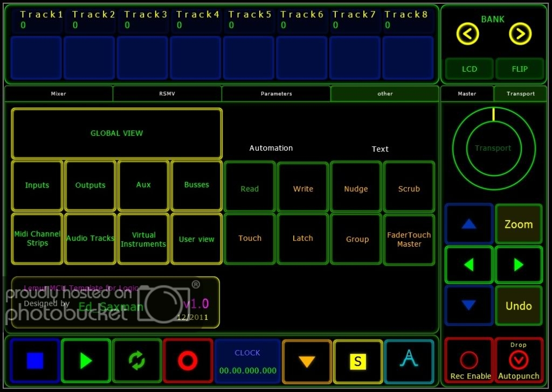Click the Track1 label
The width and height of the screenshot is (552, 392).
click(x=42, y=15)
